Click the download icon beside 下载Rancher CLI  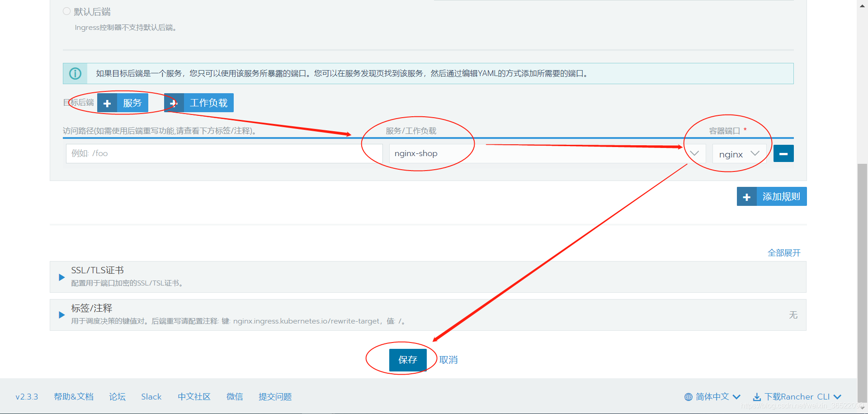(757, 397)
